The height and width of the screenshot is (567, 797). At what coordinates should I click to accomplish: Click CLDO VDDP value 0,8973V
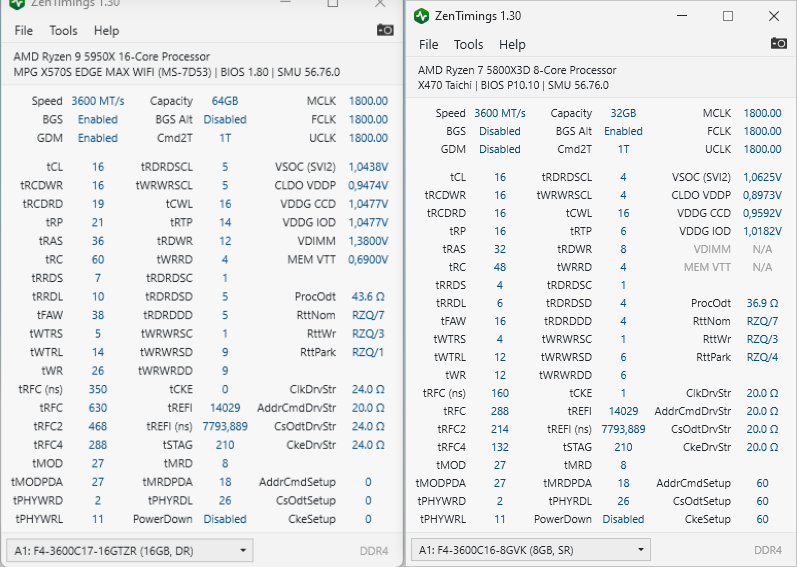coord(762,195)
